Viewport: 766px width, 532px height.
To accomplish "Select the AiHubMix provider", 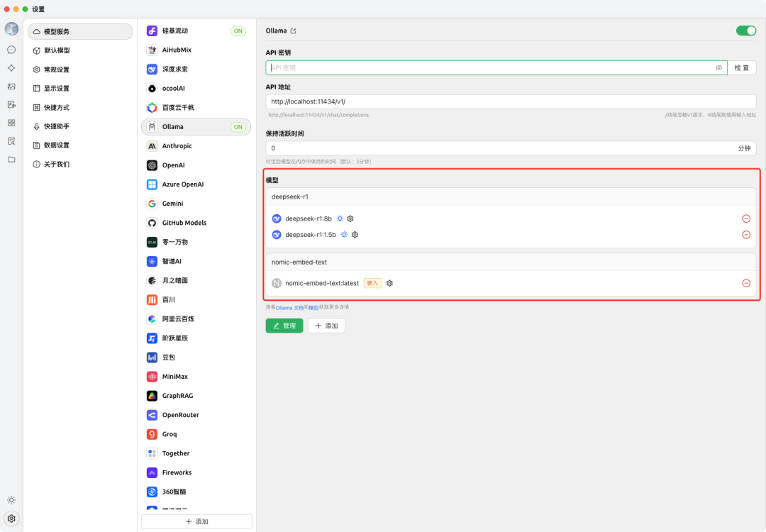I will tap(196, 50).
